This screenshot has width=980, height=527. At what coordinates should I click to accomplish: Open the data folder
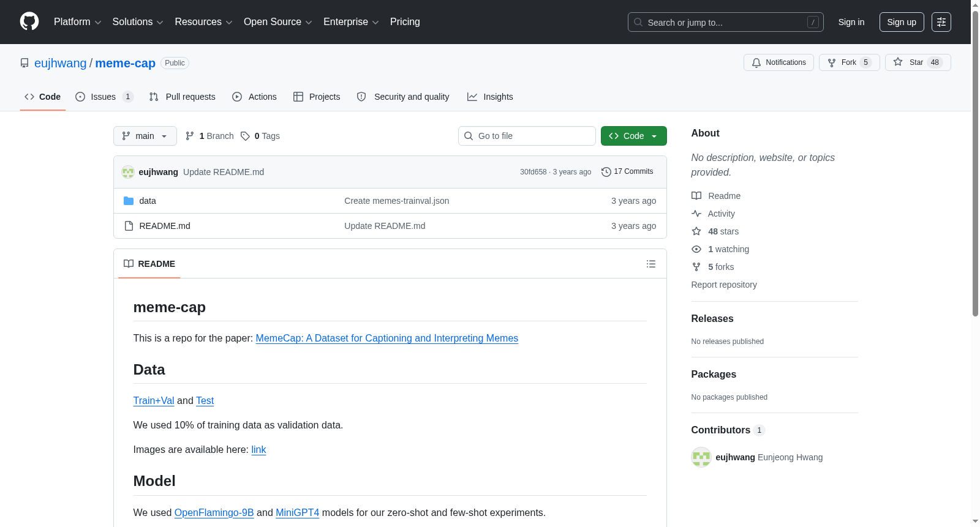click(148, 201)
